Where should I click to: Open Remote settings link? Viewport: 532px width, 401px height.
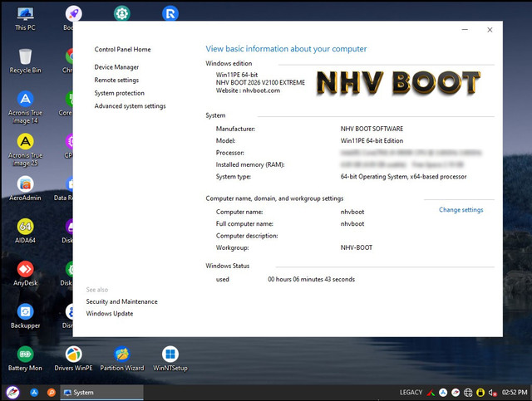(x=116, y=80)
